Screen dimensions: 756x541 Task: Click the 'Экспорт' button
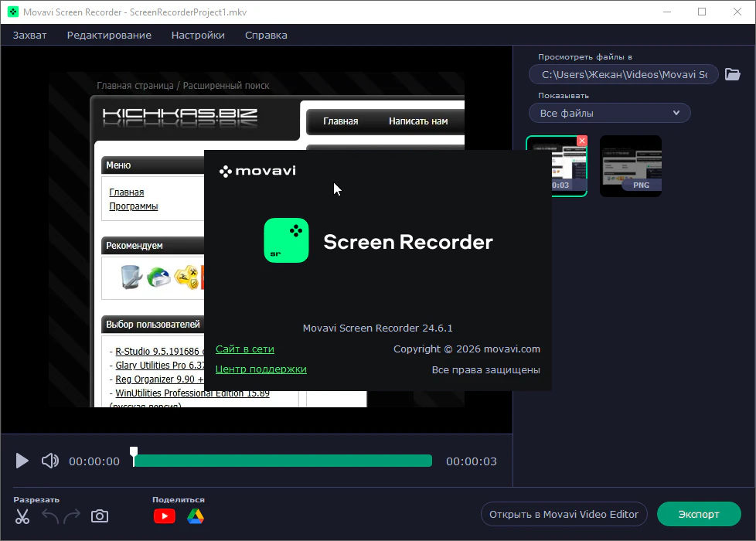(x=698, y=514)
